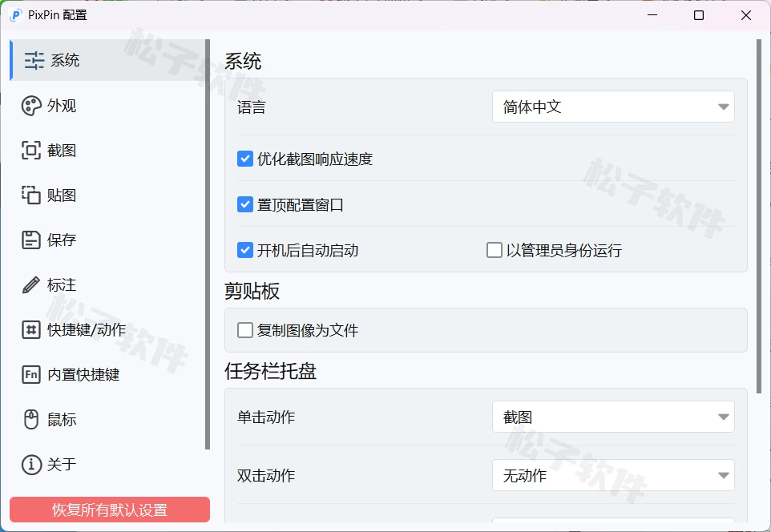771x532 pixels.
Task: Open the 双击动作 dropdown showing 无动作
Action: (613, 475)
